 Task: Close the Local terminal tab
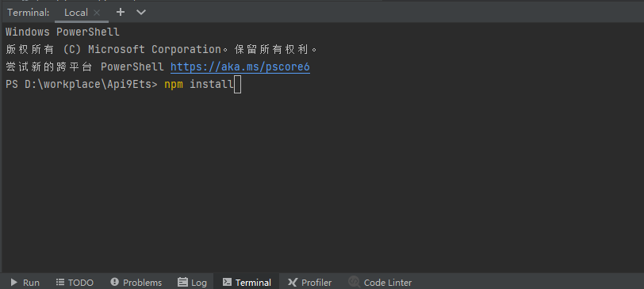(x=97, y=13)
